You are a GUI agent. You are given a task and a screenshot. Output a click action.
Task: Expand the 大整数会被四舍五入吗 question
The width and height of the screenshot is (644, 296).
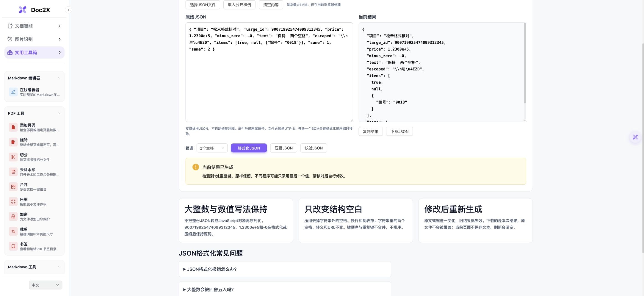(285, 289)
